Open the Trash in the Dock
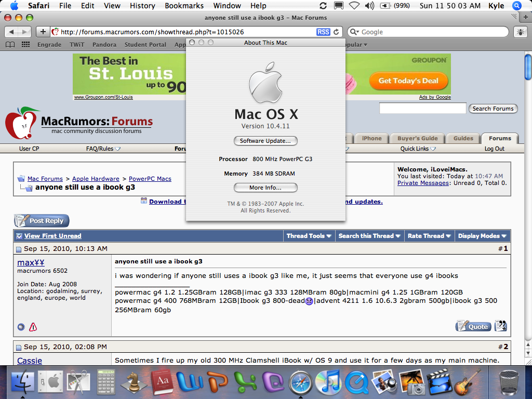532x399 pixels. tap(509, 383)
